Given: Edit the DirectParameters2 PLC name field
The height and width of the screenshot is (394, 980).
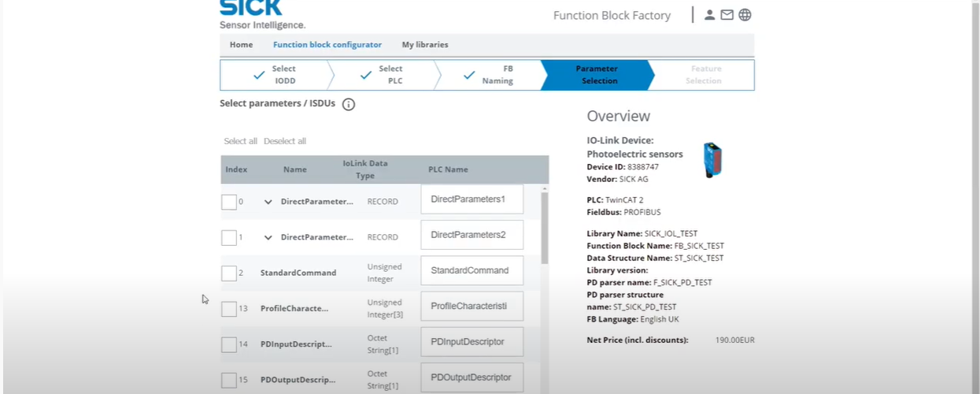Looking at the screenshot, I should point(472,235).
